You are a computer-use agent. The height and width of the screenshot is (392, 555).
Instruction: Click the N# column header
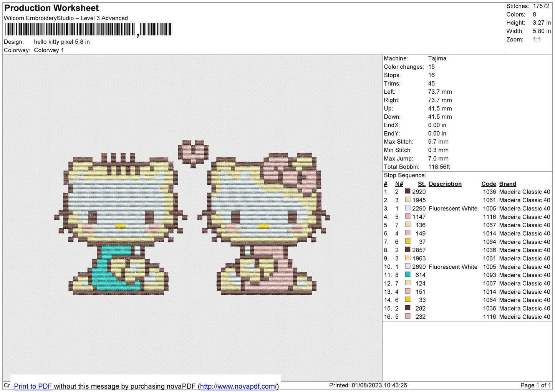[399, 184]
